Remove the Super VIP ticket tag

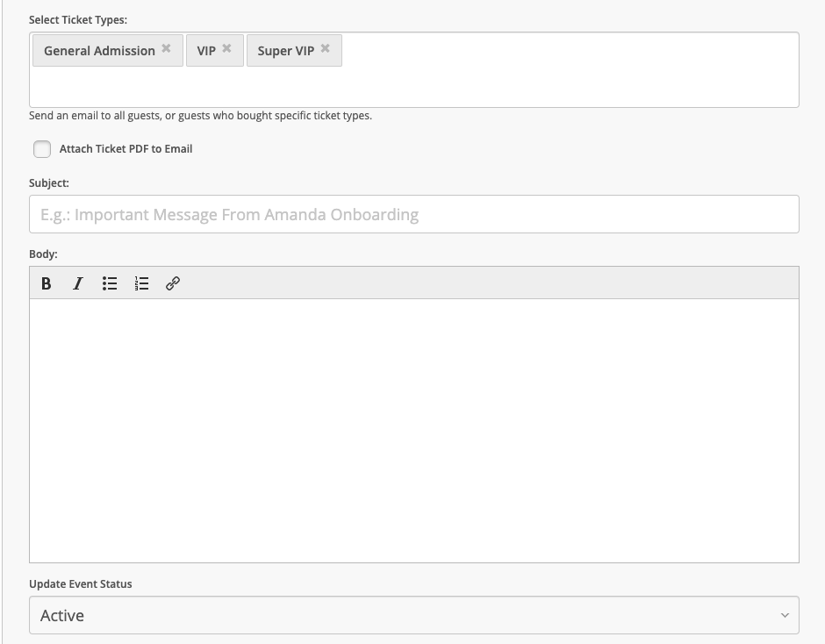pos(325,49)
